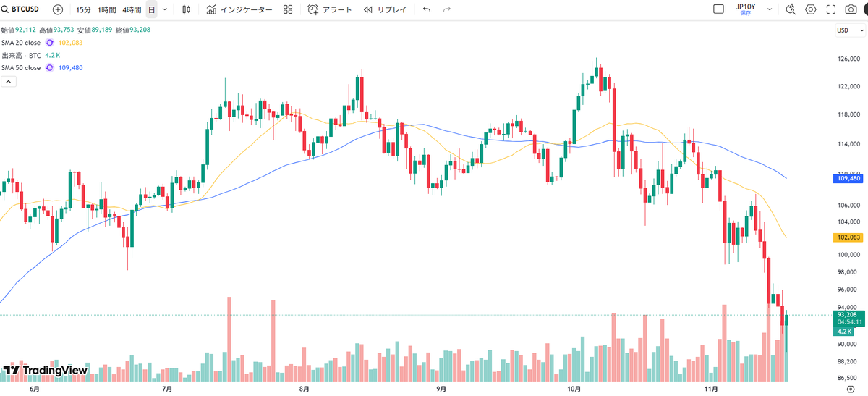
Task: Expand the timeframe interval dropdown
Action: click(x=166, y=9)
